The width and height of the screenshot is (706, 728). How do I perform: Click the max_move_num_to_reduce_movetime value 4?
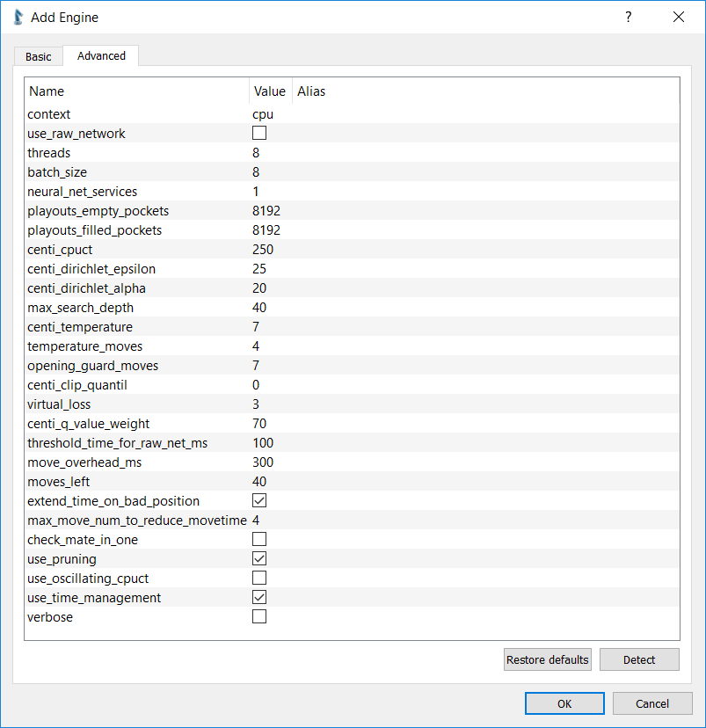point(256,521)
